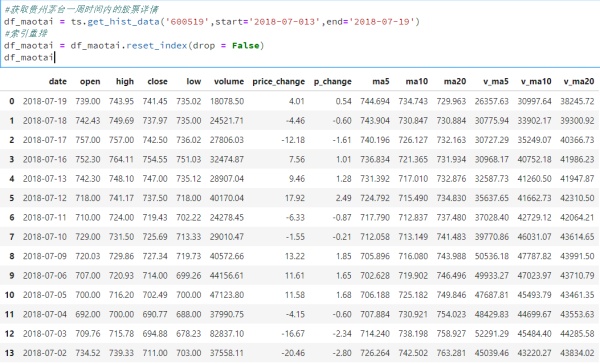Click the 'open' column header
Screen dimensions: 600x364
click(x=90, y=82)
